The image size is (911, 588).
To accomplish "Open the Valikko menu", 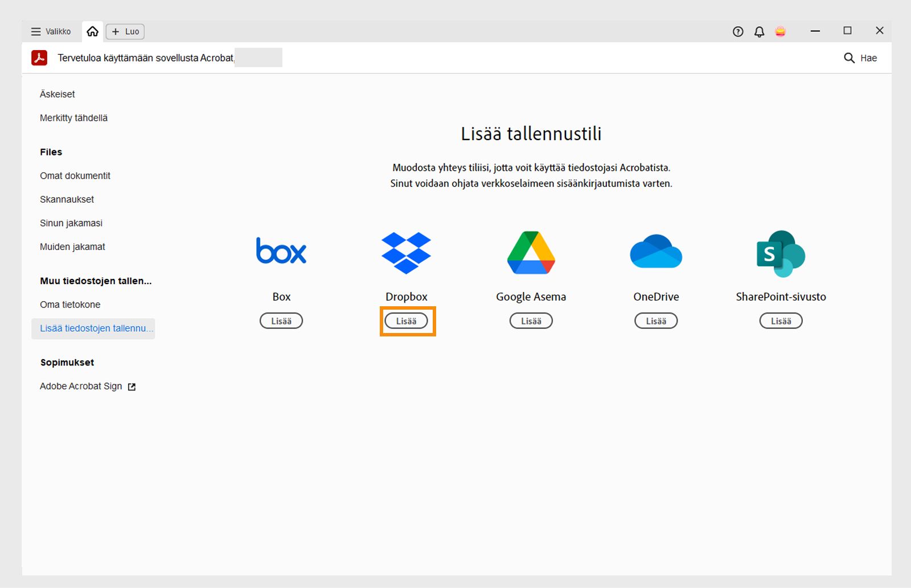I will pyautogui.click(x=51, y=32).
